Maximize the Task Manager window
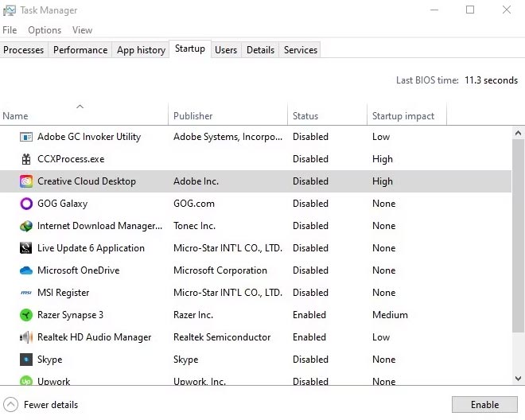Screen dimensions: 525x420 [x=470, y=10]
